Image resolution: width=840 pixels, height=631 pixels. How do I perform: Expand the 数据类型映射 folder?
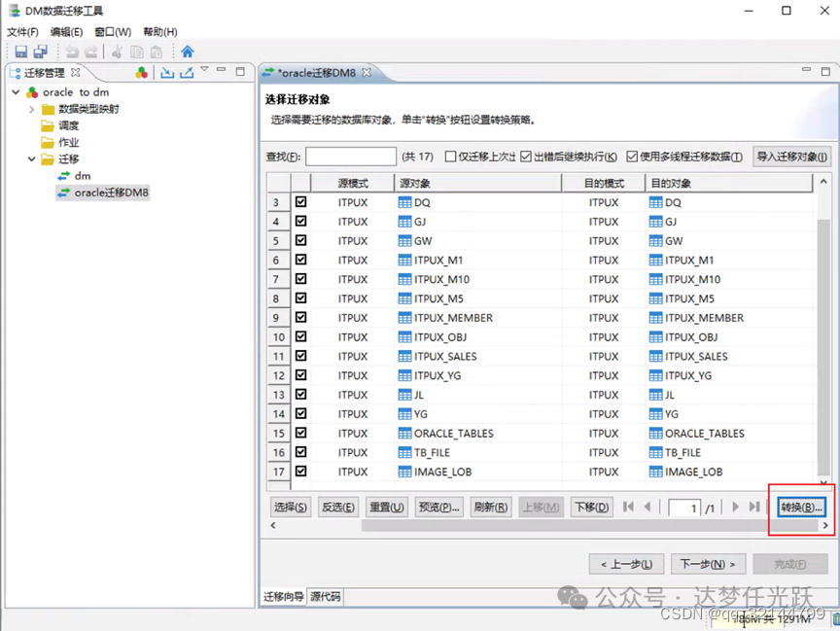(x=32, y=109)
